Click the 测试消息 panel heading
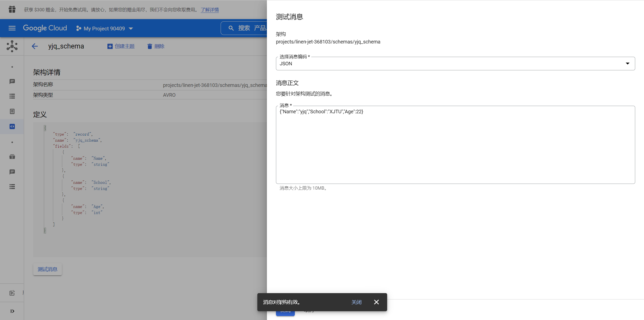The height and width of the screenshot is (320, 644). [290, 17]
